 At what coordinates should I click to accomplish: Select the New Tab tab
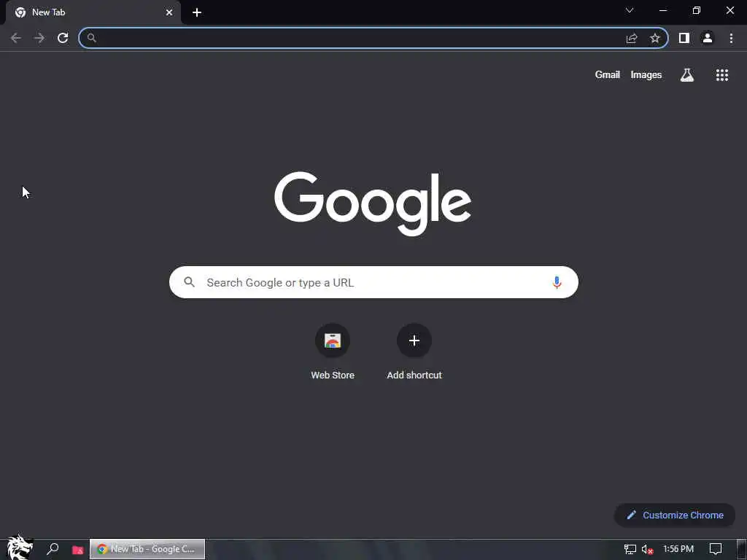tap(93, 12)
